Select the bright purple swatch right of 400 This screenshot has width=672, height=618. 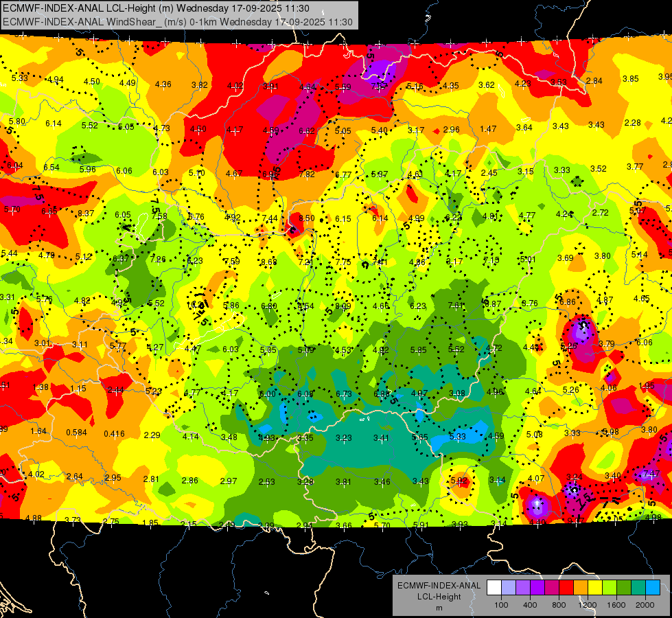(x=537, y=588)
